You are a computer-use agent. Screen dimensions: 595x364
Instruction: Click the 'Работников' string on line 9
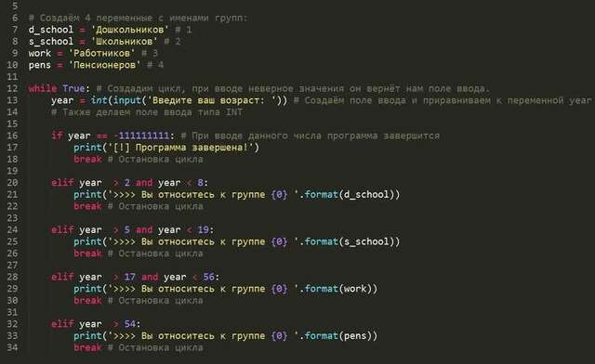[101, 53]
